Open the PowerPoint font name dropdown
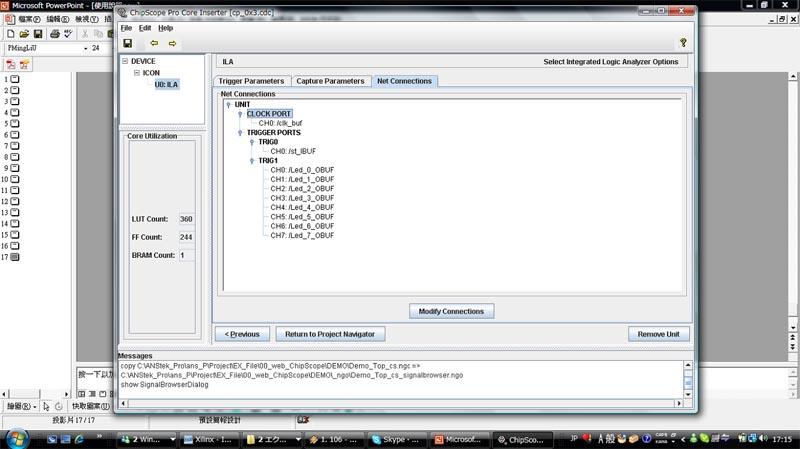 coord(85,48)
